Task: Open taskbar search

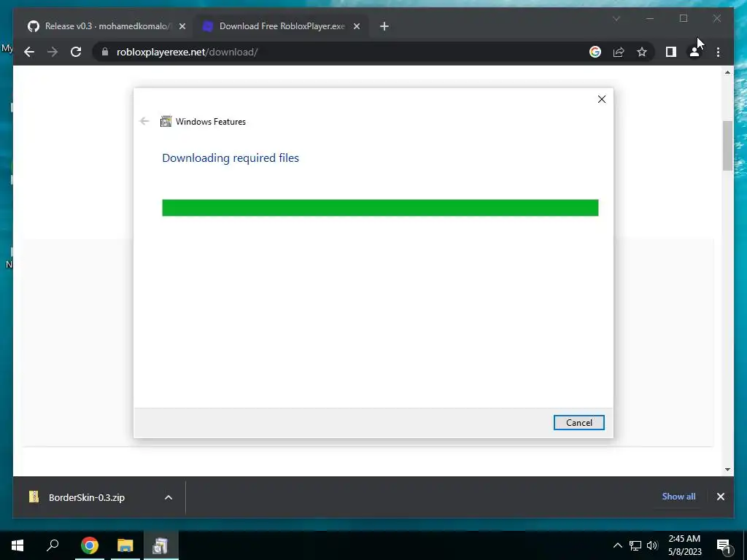Action: pos(53,545)
